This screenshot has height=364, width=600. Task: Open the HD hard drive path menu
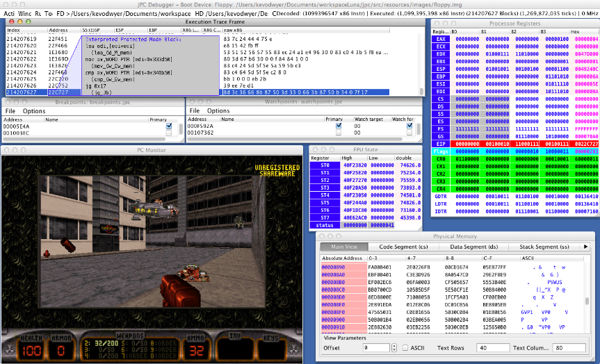tap(232, 13)
